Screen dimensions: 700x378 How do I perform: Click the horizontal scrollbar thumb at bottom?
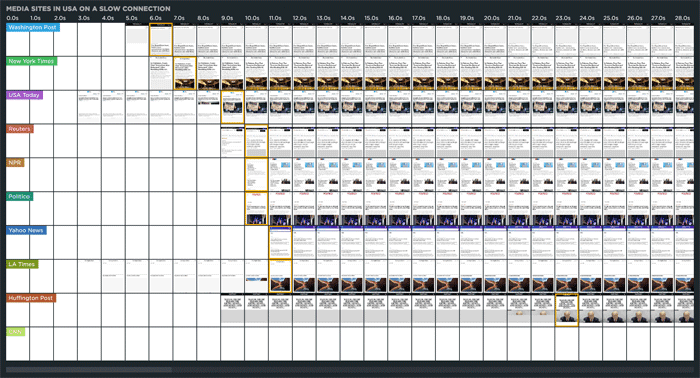pyautogui.click(x=89, y=370)
